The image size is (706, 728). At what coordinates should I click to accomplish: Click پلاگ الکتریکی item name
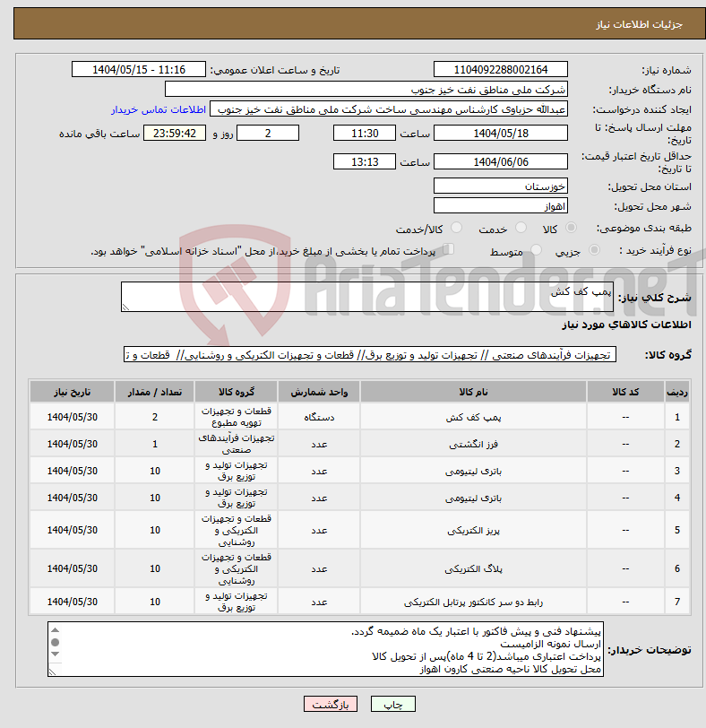[x=473, y=568]
